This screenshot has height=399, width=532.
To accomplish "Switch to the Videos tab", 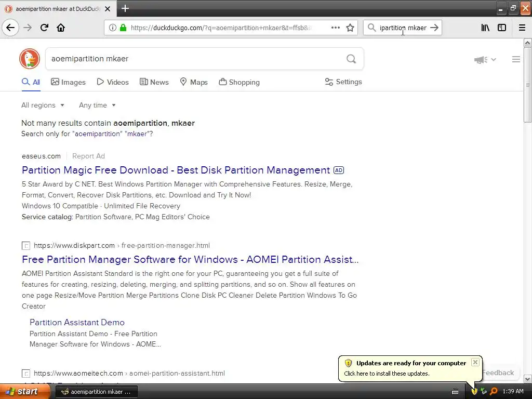I will pos(113,82).
